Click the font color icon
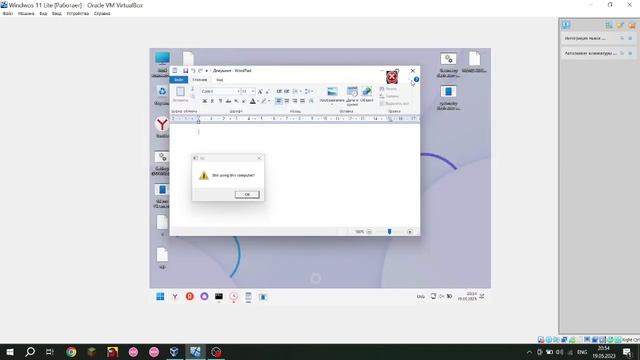 [x=253, y=101]
